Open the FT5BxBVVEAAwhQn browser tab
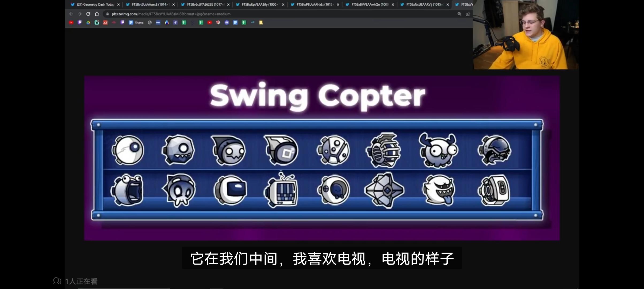644x289 pixels. click(x=369, y=4)
